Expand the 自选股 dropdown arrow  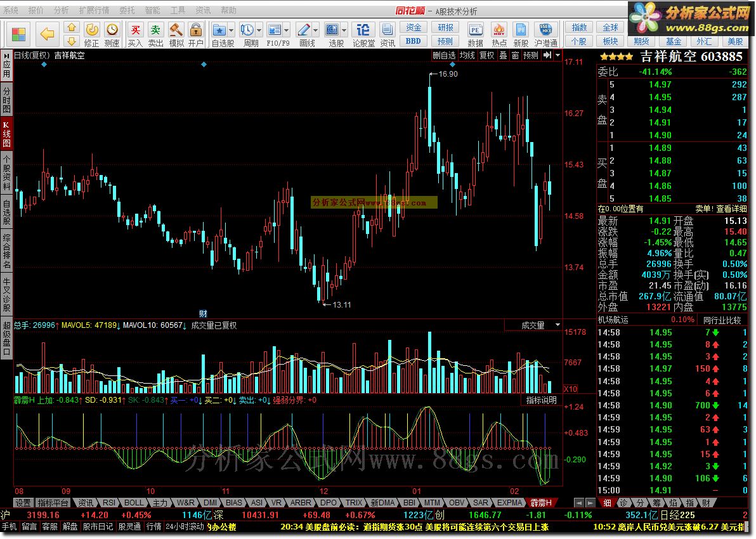231,30
